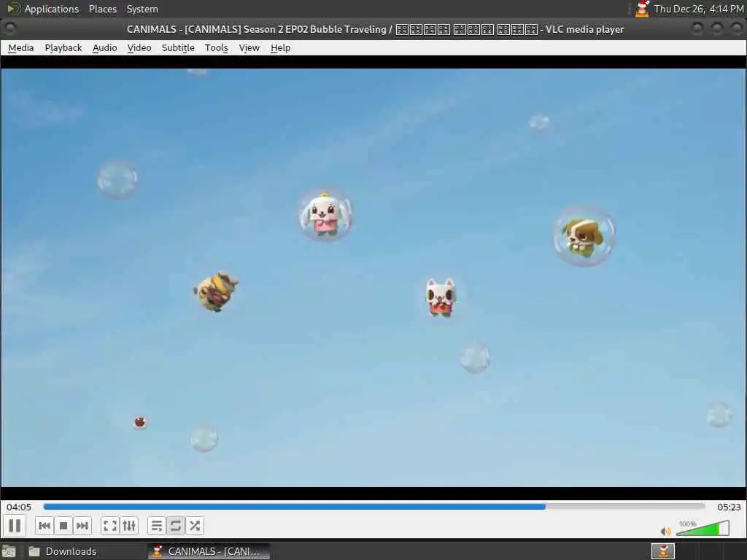Mute audio via speaker icon
747x560 pixels.
(x=665, y=531)
